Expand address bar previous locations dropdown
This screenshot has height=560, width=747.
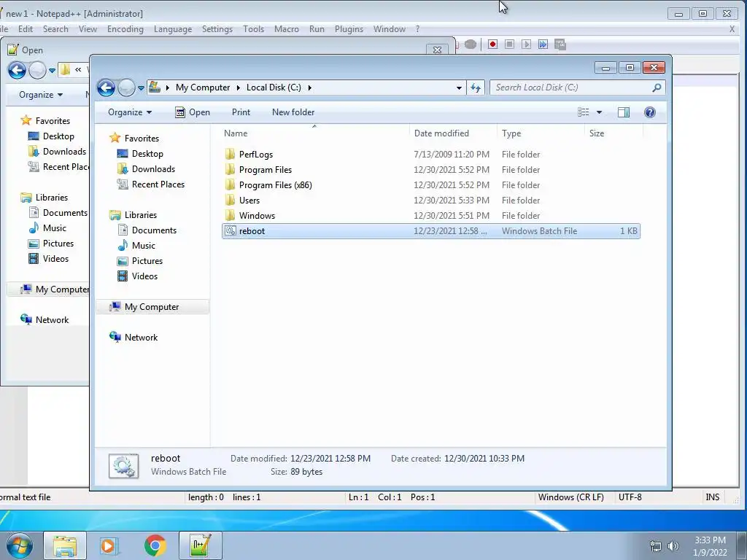tap(459, 87)
